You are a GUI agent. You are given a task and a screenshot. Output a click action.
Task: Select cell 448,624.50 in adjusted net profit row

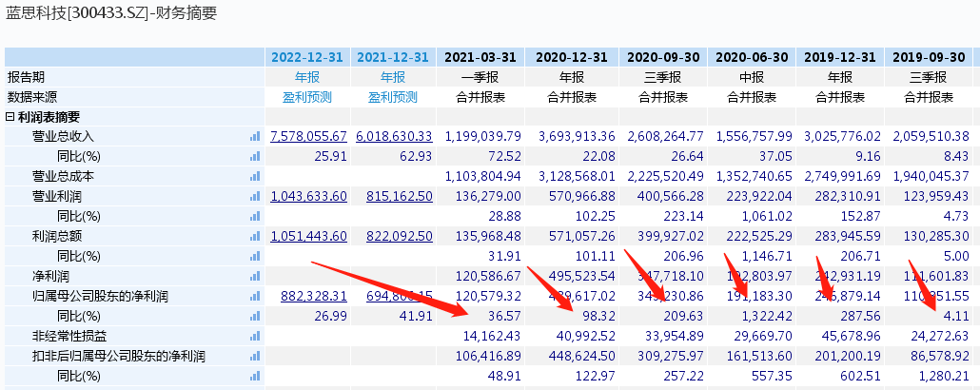coord(582,357)
